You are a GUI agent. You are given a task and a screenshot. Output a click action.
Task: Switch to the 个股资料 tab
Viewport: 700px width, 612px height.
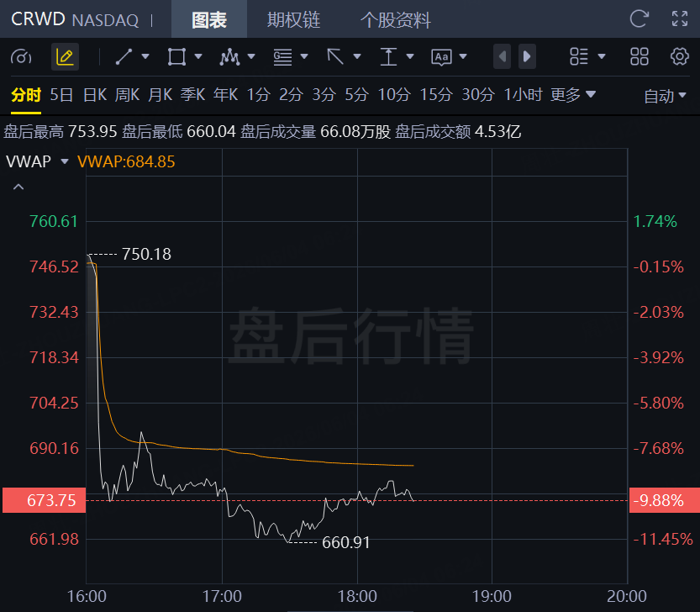(x=396, y=19)
